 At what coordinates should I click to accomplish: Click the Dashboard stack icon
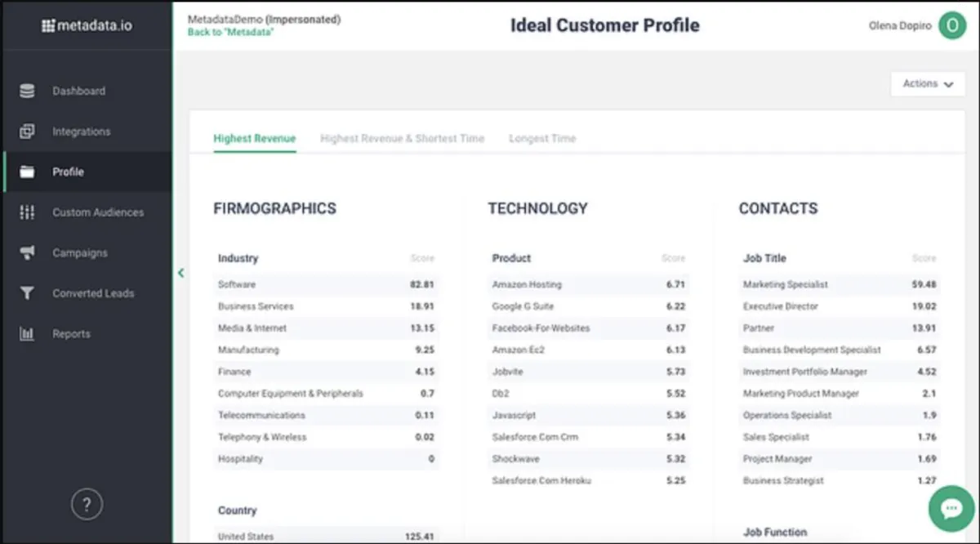(27, 91)
